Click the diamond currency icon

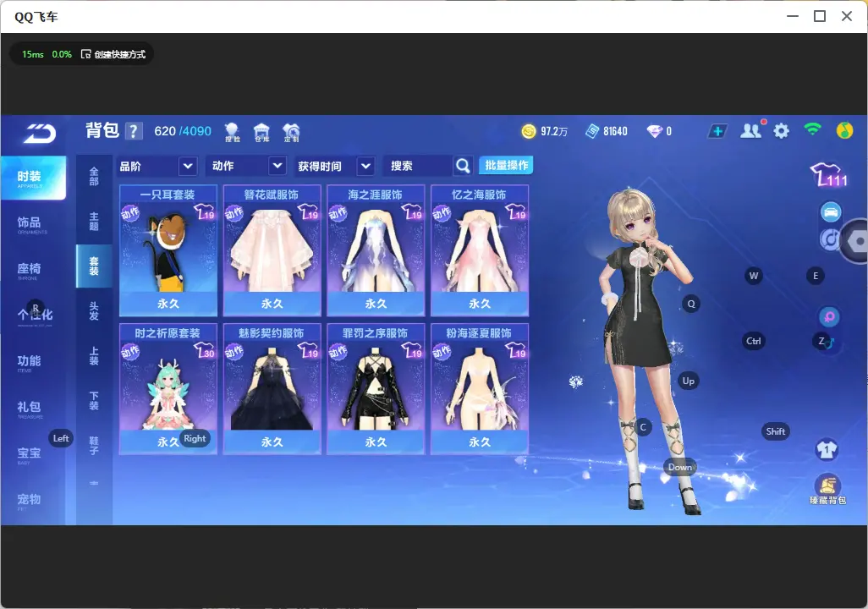point(654,131)
